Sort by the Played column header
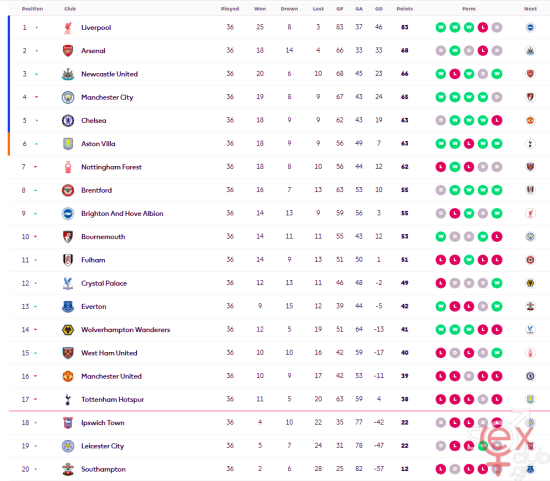550x481 pixels. (x=230, y=9)
